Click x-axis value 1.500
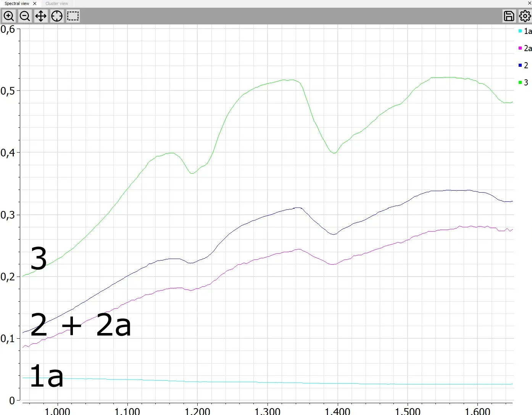The image size is (532, 415). 408,411
